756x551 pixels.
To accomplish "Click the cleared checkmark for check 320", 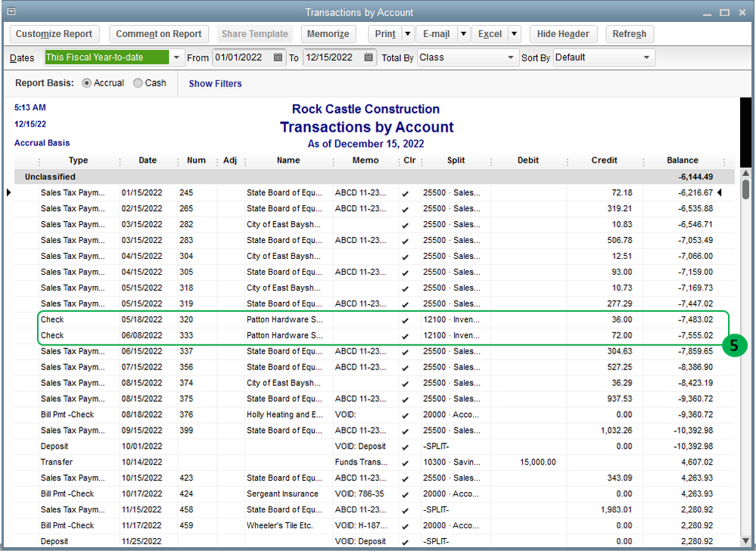I will coord(405,320).
